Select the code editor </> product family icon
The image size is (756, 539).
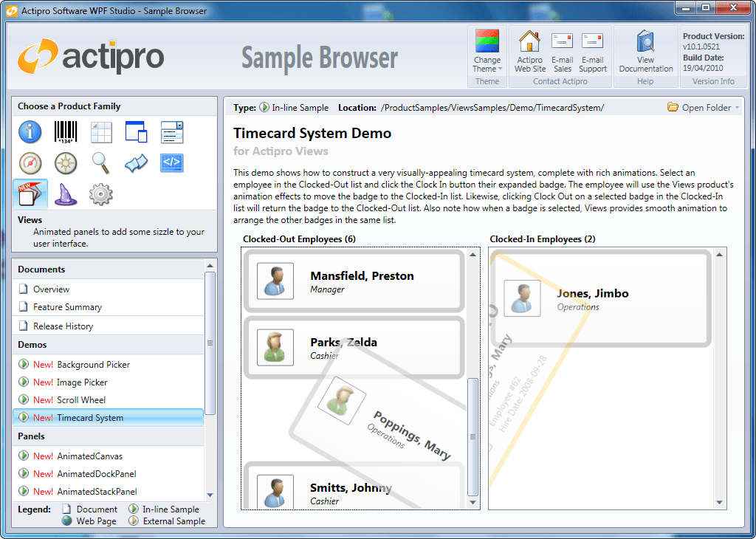(x=172, y=163)
